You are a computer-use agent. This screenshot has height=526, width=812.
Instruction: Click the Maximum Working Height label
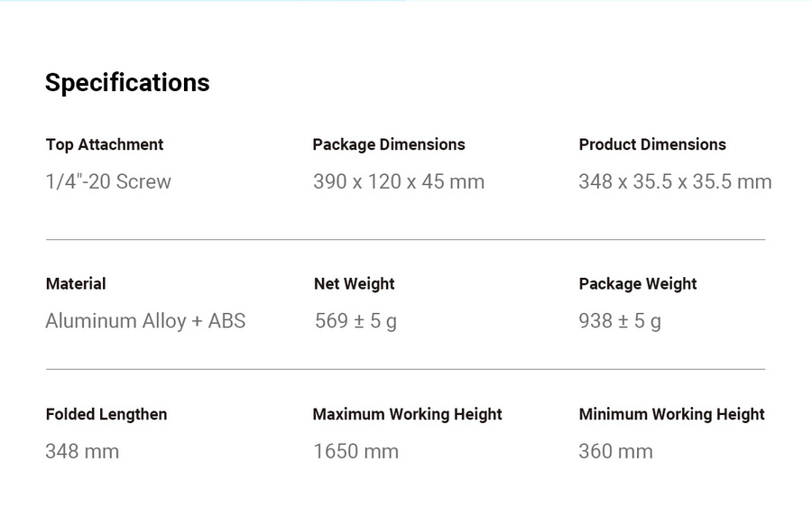407,414
